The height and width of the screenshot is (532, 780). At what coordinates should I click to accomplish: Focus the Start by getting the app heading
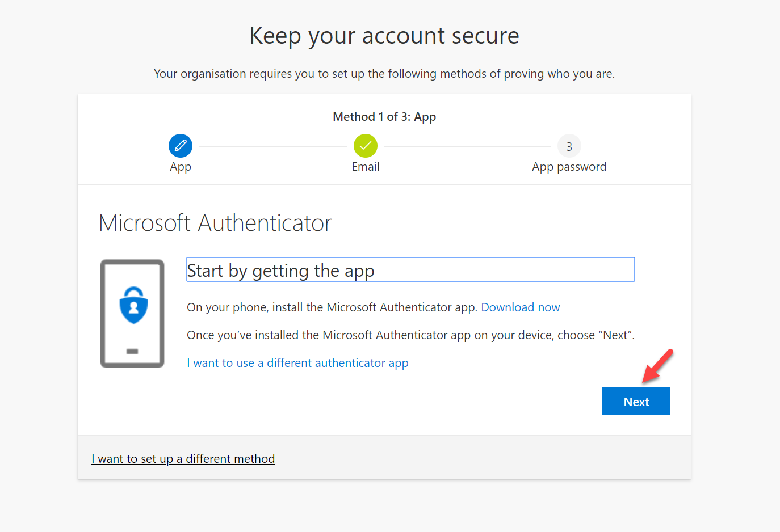(x=410, y=270)
